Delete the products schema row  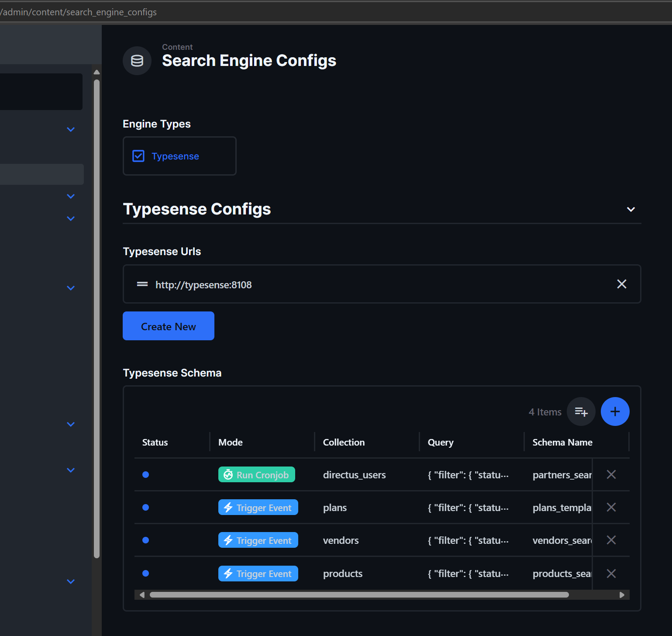611,573
